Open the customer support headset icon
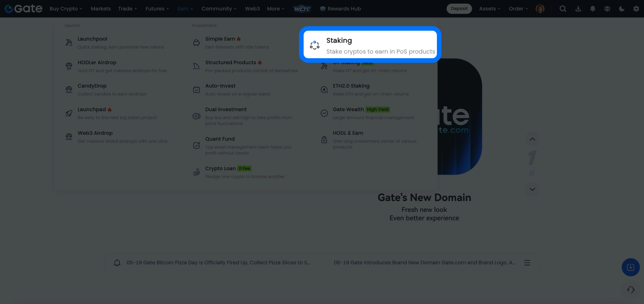This screenshot has height=304, width=644. 631,289
